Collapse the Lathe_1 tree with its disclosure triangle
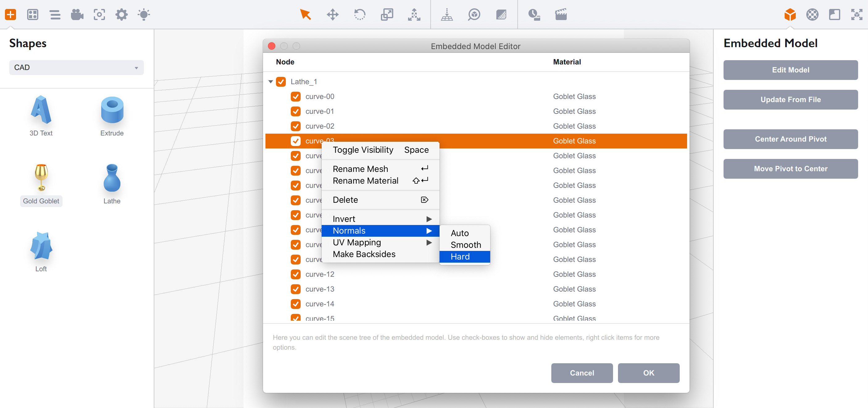The height and width of the screenshot is (408, 868). pos(271,81)
